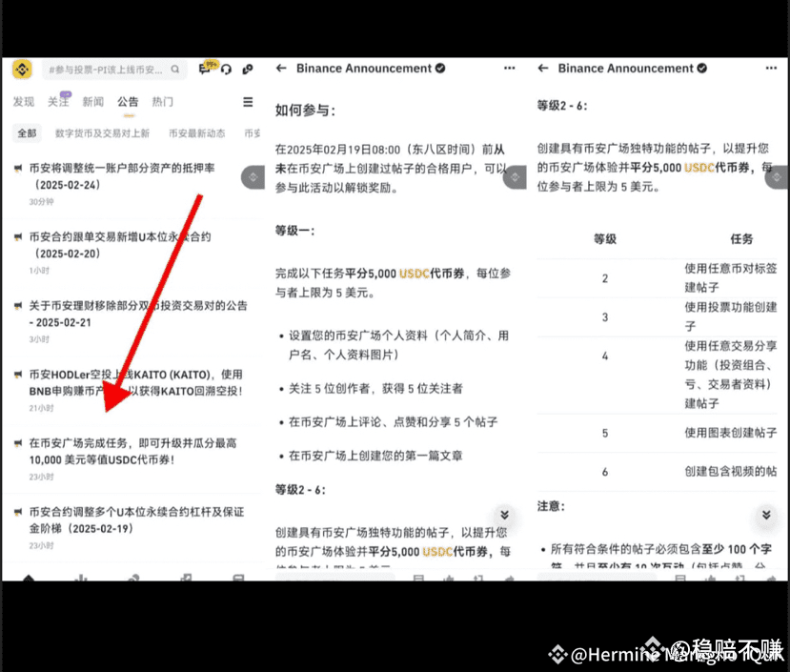Tap 在币安广场上创建您的第一篇文章 bullet
Viewport: 790px width, 672px height.
[x=375, y=456]
